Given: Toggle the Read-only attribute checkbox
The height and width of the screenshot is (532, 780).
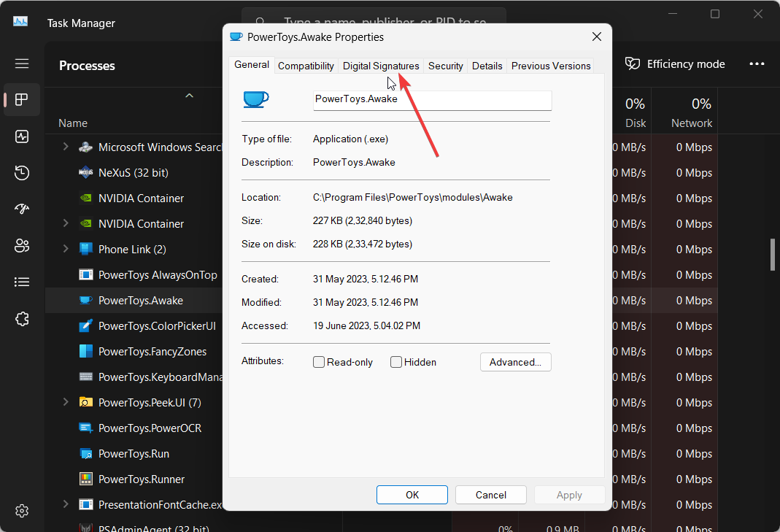Looking at the screenshot, I should 319,362.
